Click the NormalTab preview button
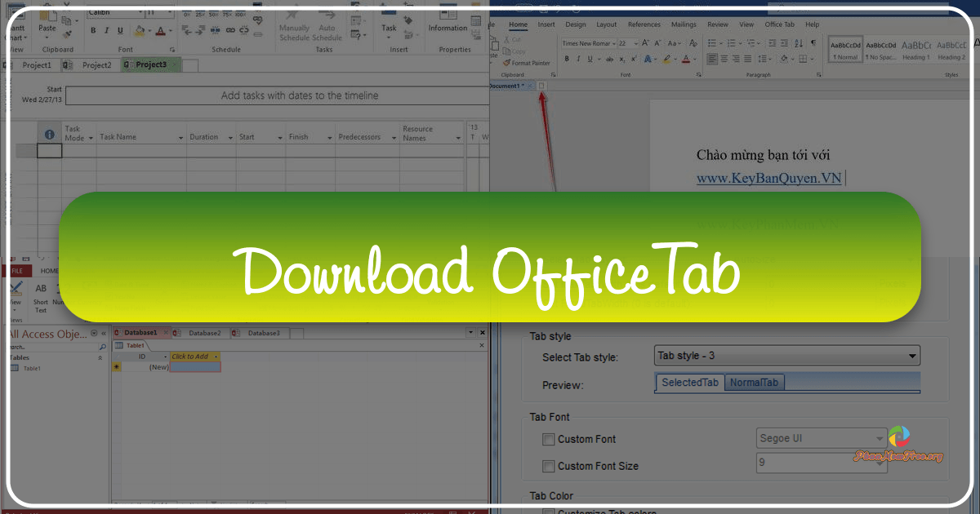The height and width of the screenshot is (514, 980). 754,382
